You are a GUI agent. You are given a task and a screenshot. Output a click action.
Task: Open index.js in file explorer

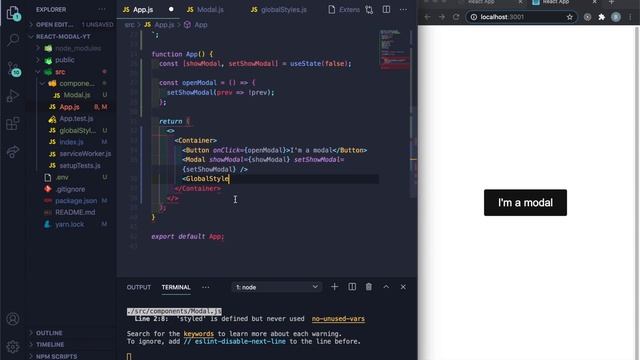[72, 142]
